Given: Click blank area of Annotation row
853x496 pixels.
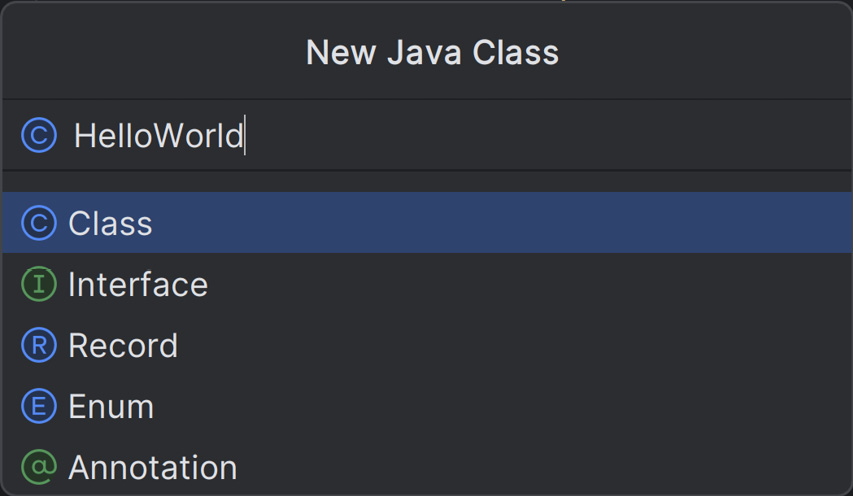Looking at the screenshot, I should (x=544, y=467).
